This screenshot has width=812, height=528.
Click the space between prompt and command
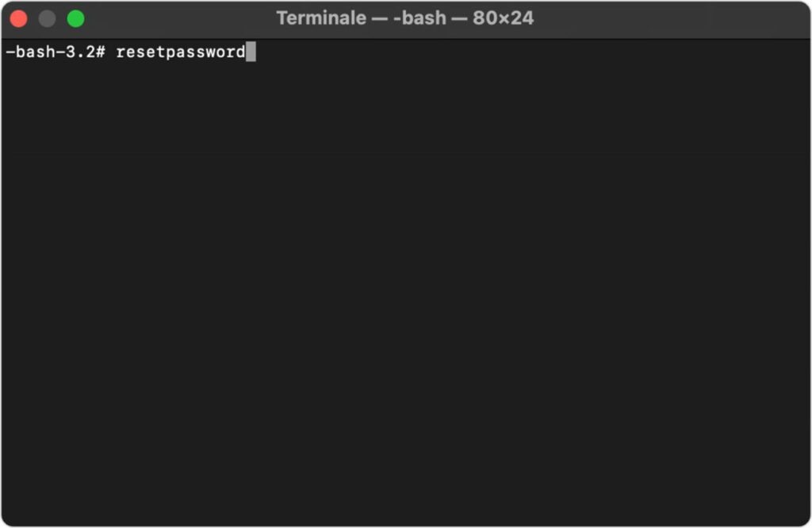[x=111, y=52]
